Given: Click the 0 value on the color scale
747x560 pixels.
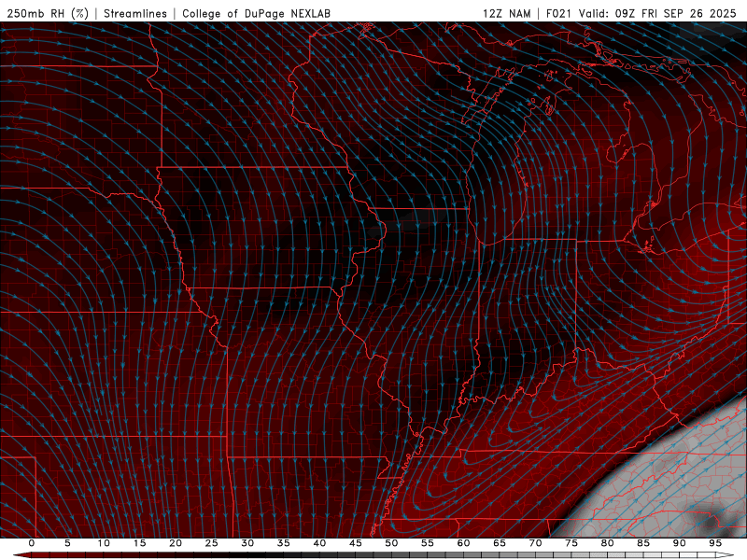Looking at the screenshot, I should coord(32,543).
